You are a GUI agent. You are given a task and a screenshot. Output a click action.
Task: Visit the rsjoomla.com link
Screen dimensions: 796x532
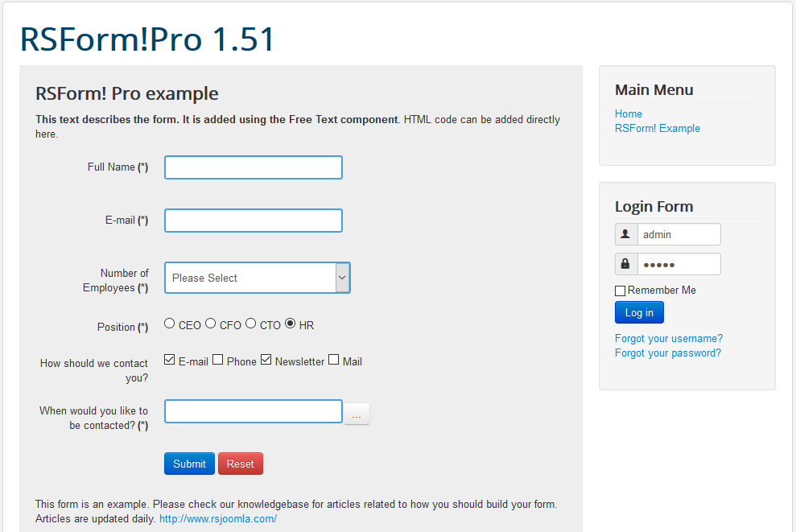tap(218, 519)
